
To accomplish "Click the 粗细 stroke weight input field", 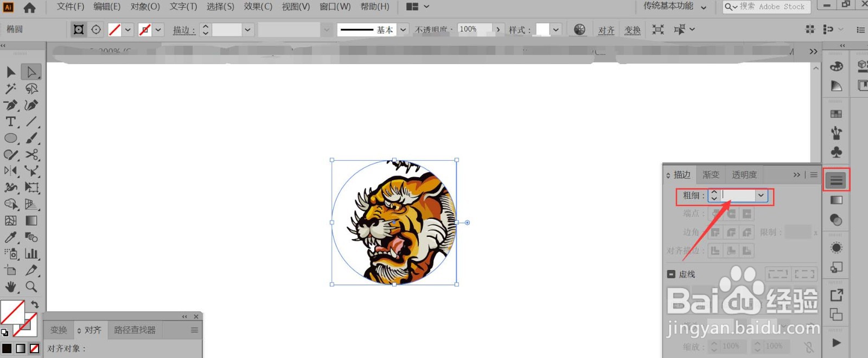I will tap(738, 196).
